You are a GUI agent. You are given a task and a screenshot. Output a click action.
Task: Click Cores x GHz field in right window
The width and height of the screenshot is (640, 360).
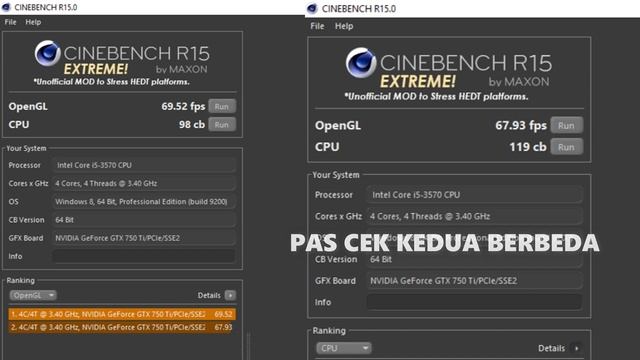[474, 216]
